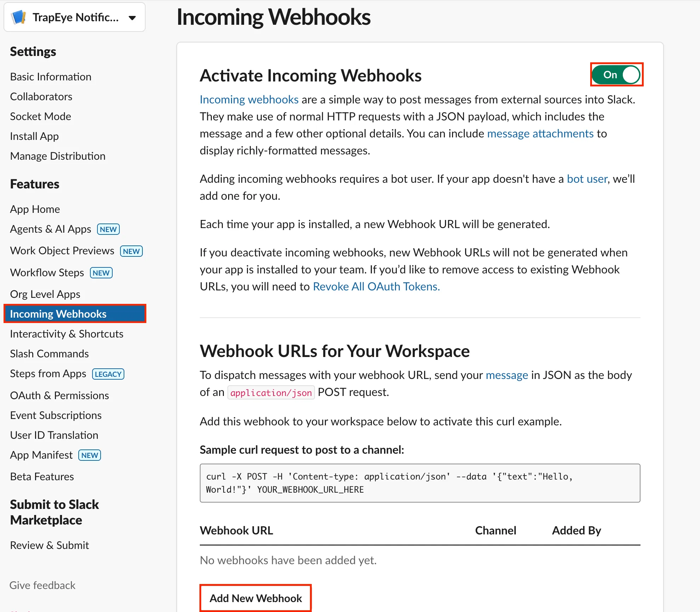The image size is (700, 612).
Task: Select Manage Distribution from Settings
Action: coord(57,156)
